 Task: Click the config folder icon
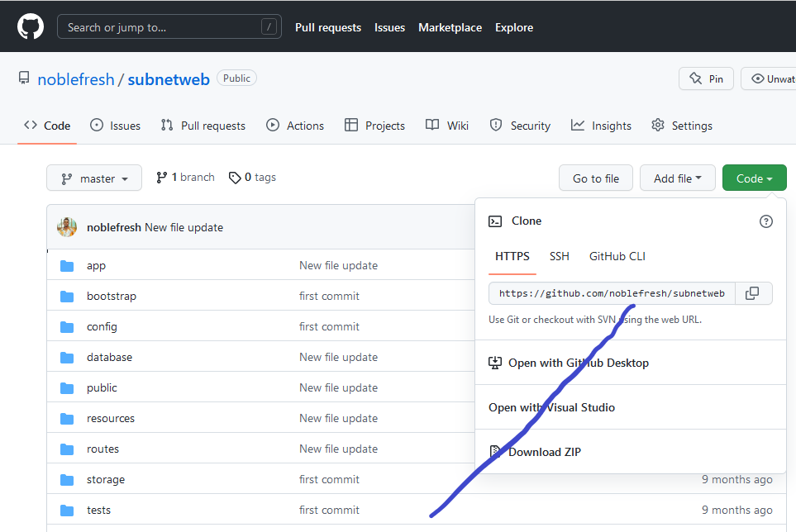tap(67, 326)
